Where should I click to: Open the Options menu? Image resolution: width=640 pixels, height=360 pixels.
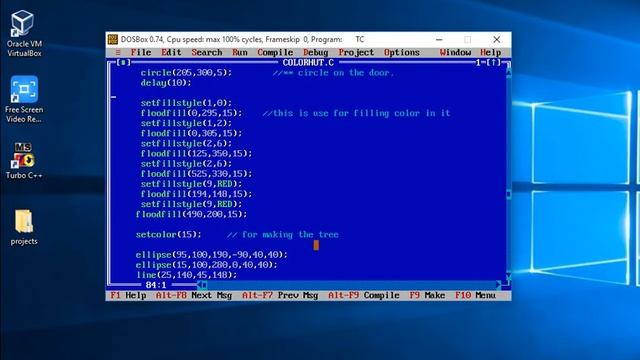[x=402, y=52]
